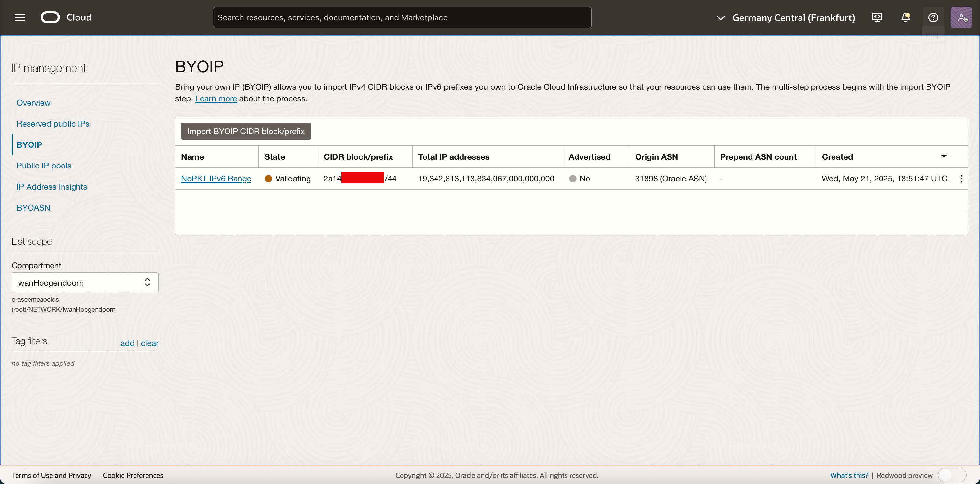Toggle the Redwood preview switch
Screen dimensions: 980x484
952,475
